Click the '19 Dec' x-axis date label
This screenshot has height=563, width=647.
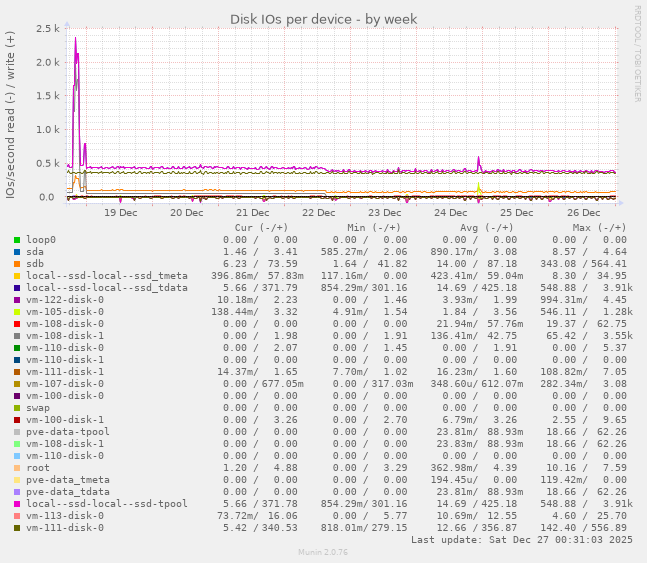[x=120, y=213]
